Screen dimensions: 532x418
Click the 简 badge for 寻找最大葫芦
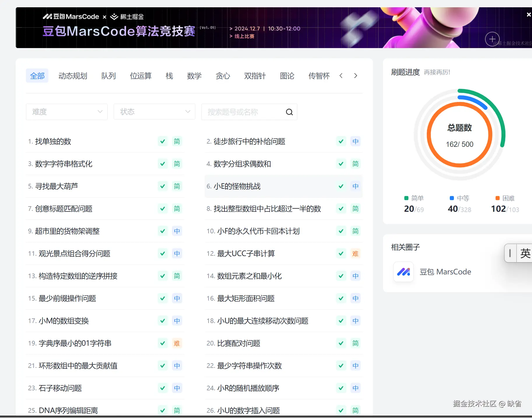coord(177,186)
